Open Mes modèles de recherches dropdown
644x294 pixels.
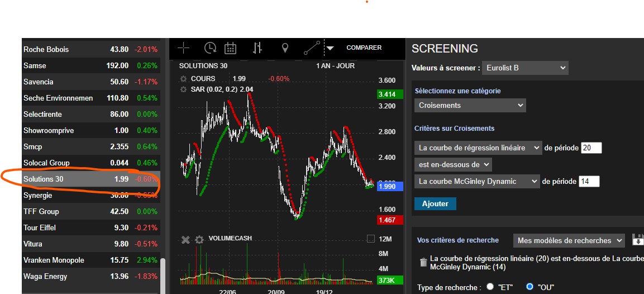tap(569, 240)
